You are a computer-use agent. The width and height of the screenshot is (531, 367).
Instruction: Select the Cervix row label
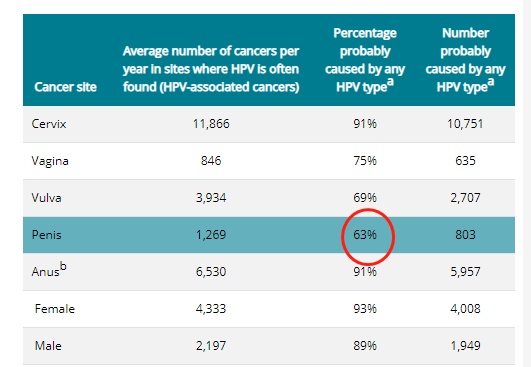[x=49, y=124]
